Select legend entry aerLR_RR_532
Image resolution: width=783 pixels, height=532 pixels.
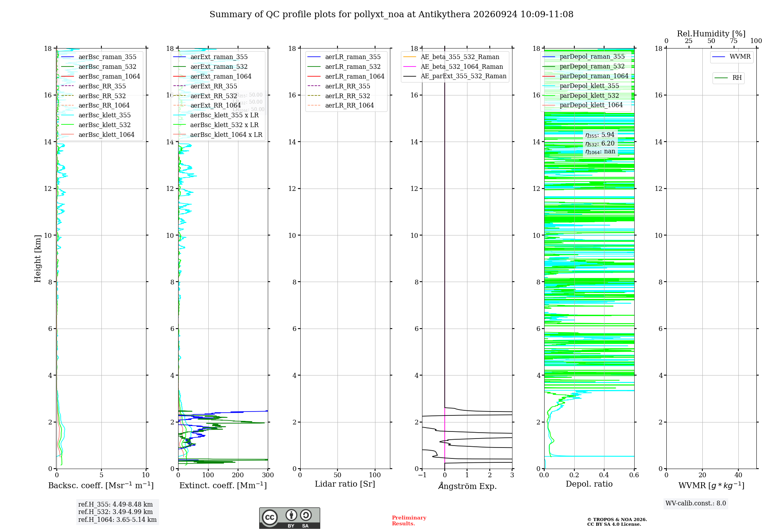tap(339, 96)
